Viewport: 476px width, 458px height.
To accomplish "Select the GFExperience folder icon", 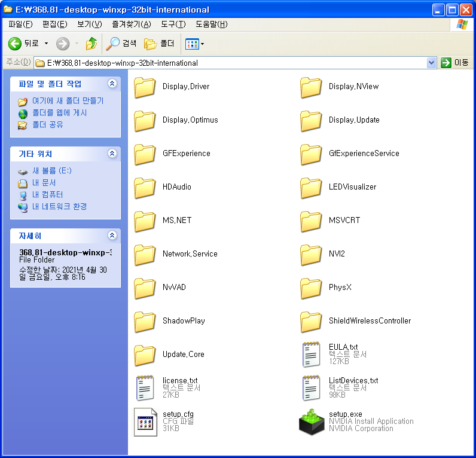I will [x=145, y=154].
